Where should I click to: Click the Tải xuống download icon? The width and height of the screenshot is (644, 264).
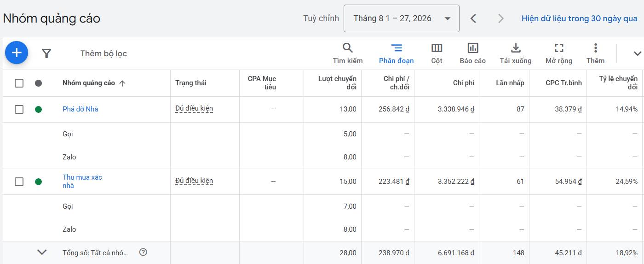516,53
